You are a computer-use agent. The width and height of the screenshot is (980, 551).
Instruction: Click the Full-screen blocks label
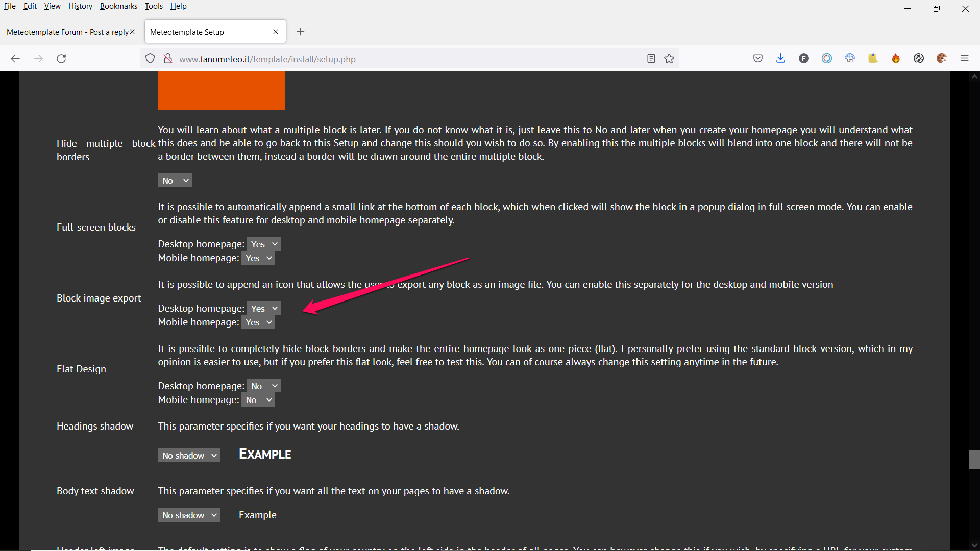[96, 228]
